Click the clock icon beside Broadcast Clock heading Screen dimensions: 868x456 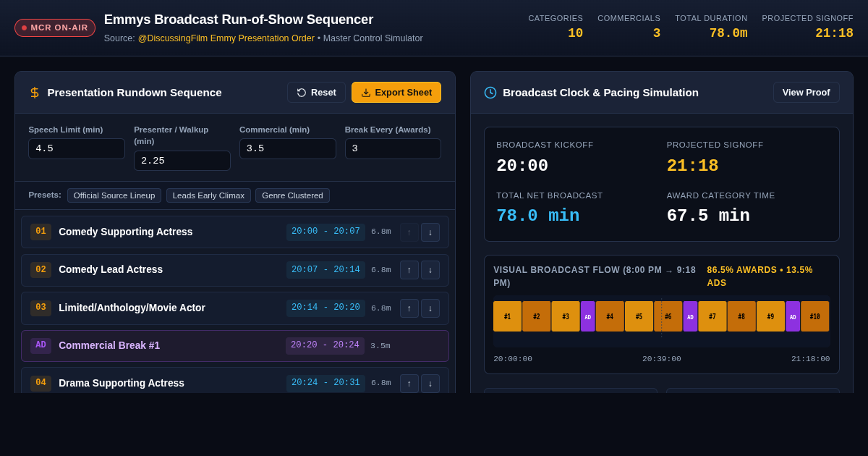[490, 93]
